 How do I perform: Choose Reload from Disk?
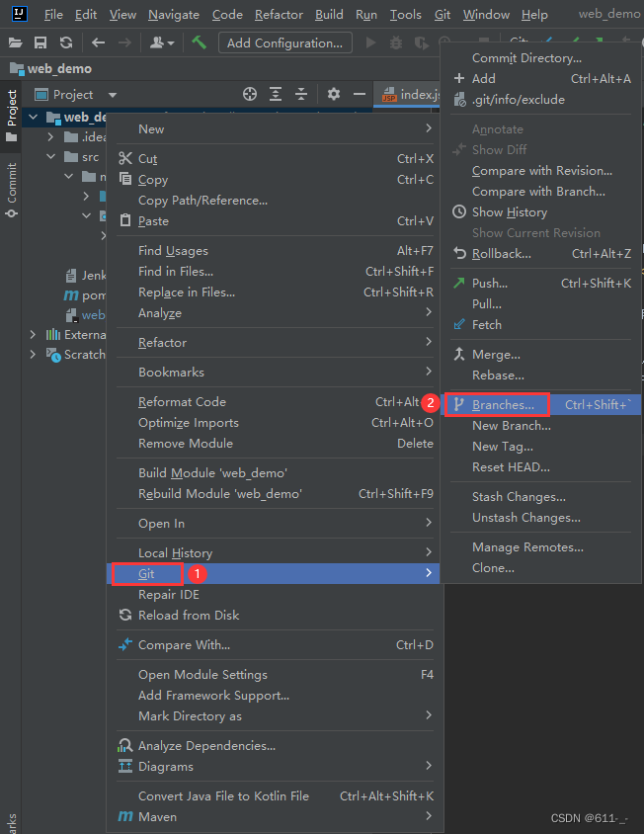pyautogui.click(x=276, y=615)
